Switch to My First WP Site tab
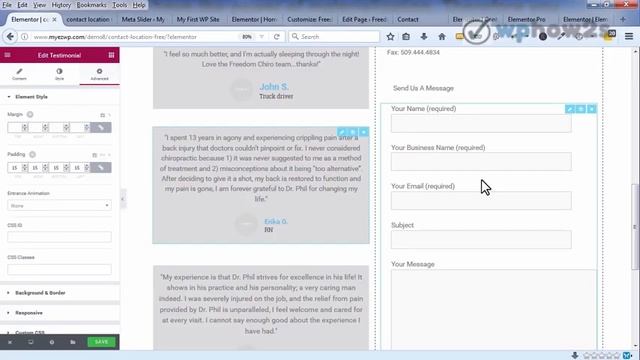The width and height of the screenshot is (640, 360). (x=198, y=20)
